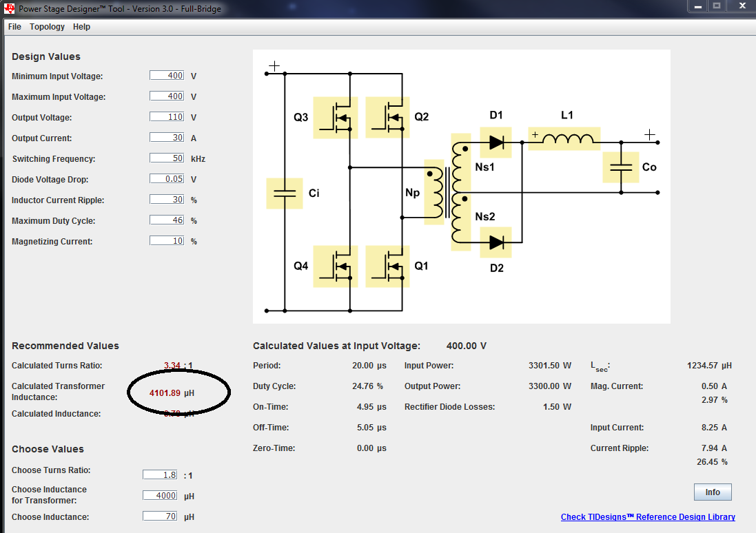Click the 20.00 µs Period value

click(369, 365)
